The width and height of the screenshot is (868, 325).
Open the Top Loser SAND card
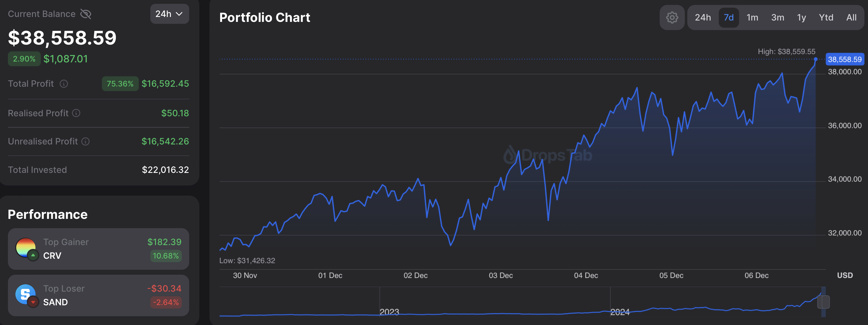point(98,295)
